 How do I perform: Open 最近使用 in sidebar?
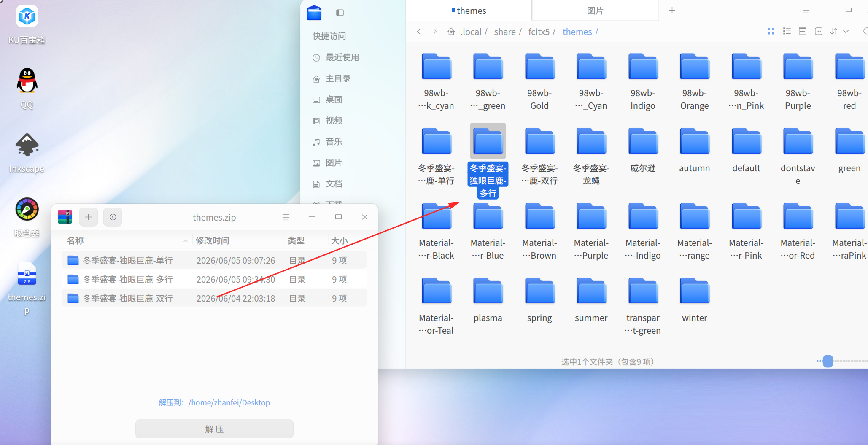(x=336, y=57)
